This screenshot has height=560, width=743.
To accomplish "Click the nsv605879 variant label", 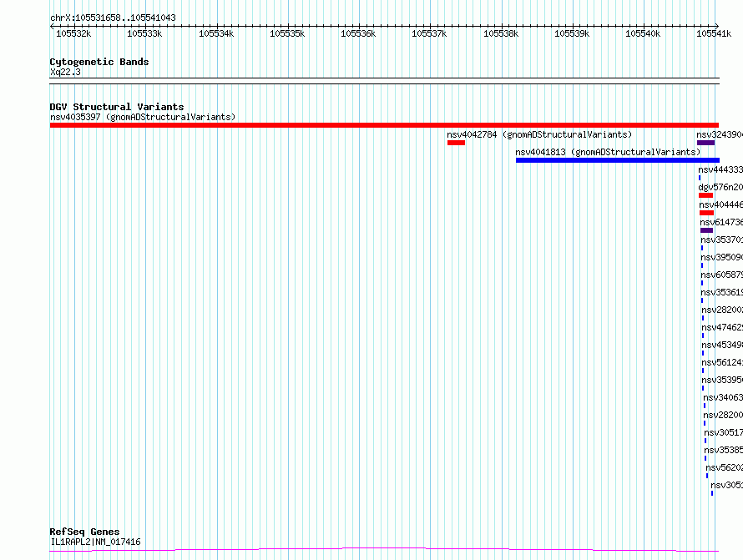I will tap(721, 275).
